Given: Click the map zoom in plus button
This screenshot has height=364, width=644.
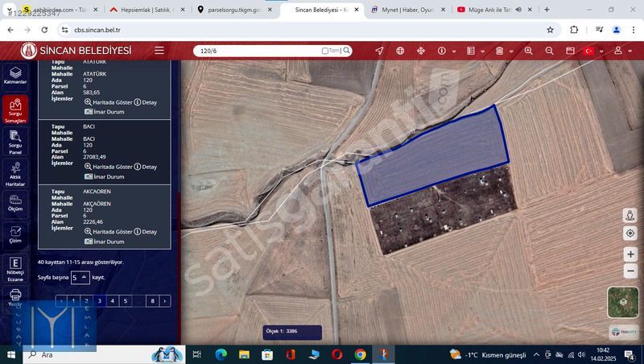Looking at the screenshot, I should coord(630,254).
